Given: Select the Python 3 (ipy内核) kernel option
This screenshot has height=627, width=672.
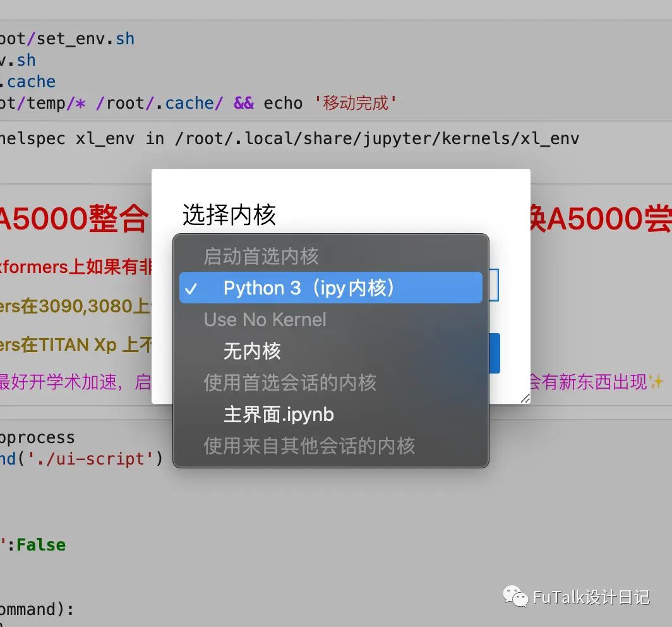Looking at the screenshot, I should [330, 288].
